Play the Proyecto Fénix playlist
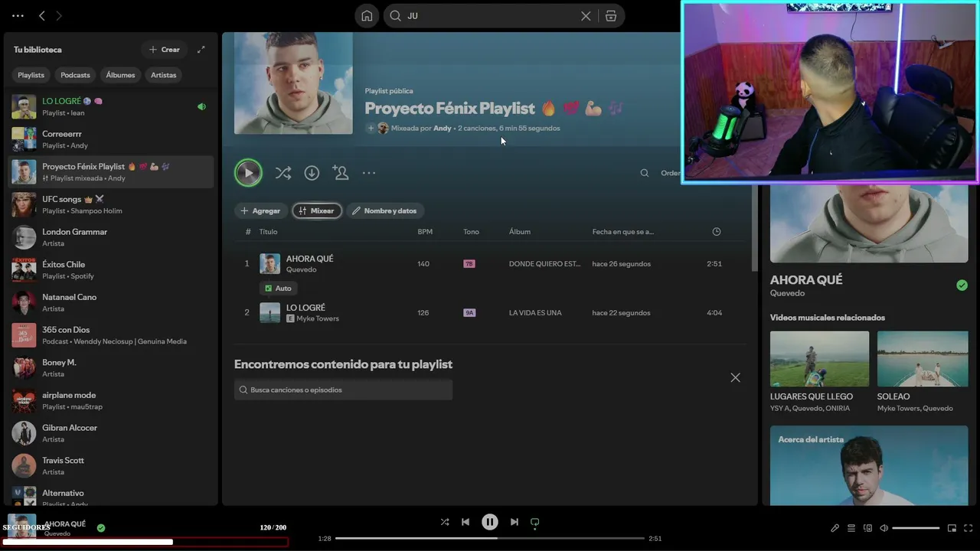This screenshot has height=551, width=980. 248,173
